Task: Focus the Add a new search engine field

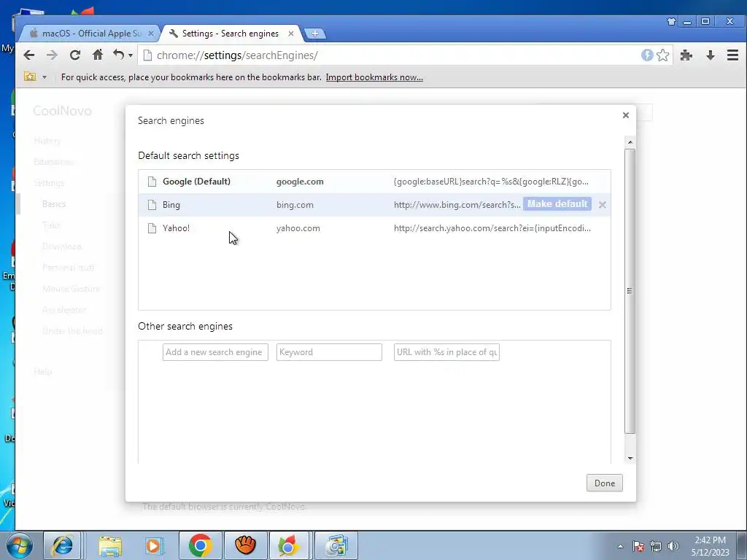Action: click(215, 352)
